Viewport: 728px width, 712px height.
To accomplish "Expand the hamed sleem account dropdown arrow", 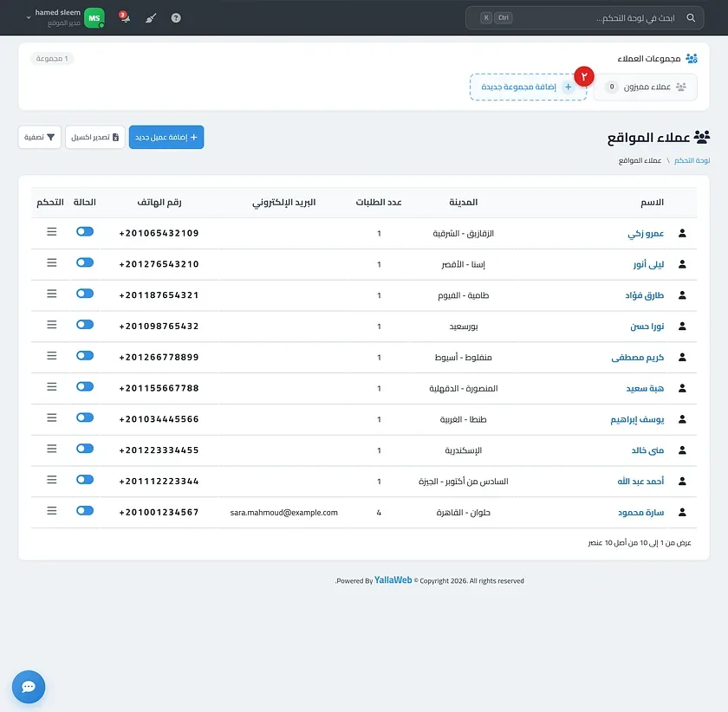I will pyautogui.click(x=29, y=18).
